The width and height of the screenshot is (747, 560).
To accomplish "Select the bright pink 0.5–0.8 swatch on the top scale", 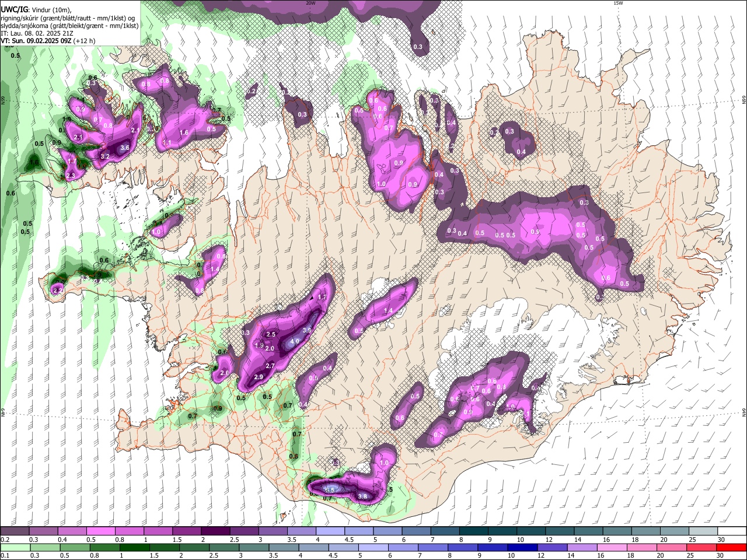I will (x=100, y=531).
